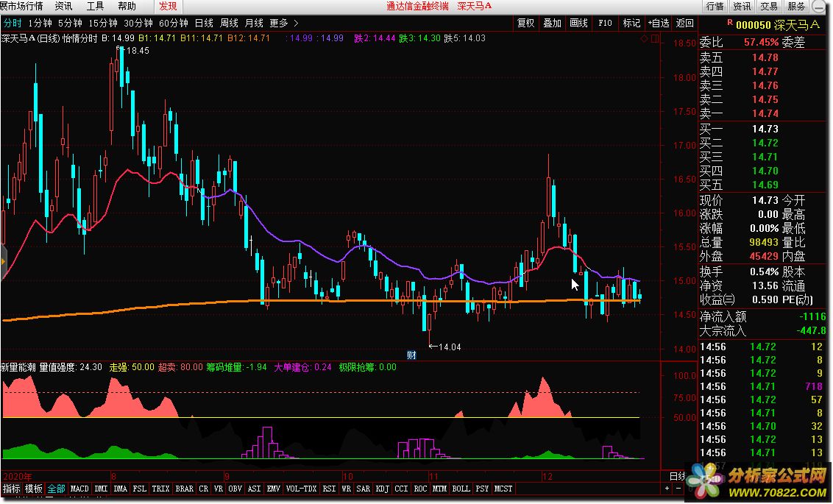The width and height of the screenshot is (833, 504).
Task: Switch to the 周线 weekly period
Action: [229, 24]
